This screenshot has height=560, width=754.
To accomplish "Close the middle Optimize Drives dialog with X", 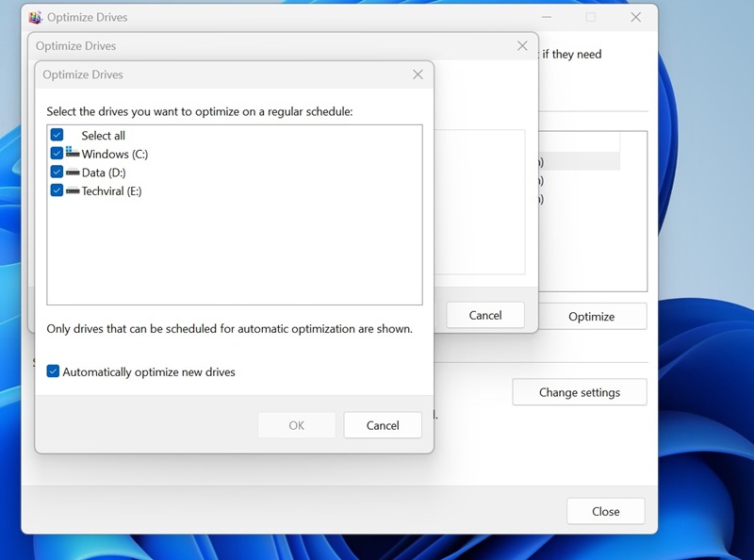I will (522, 45).
